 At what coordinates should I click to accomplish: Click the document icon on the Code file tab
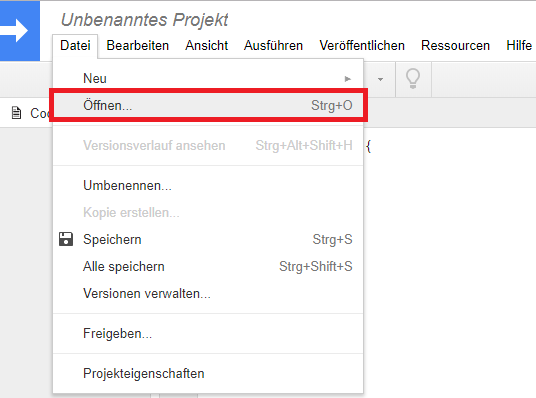pos(16,113)
